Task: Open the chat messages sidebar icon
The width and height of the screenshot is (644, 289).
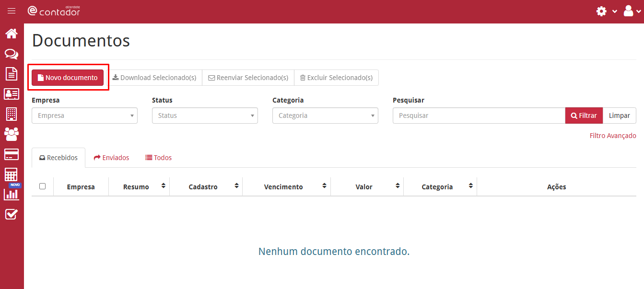Action: [x=12, y=54]
